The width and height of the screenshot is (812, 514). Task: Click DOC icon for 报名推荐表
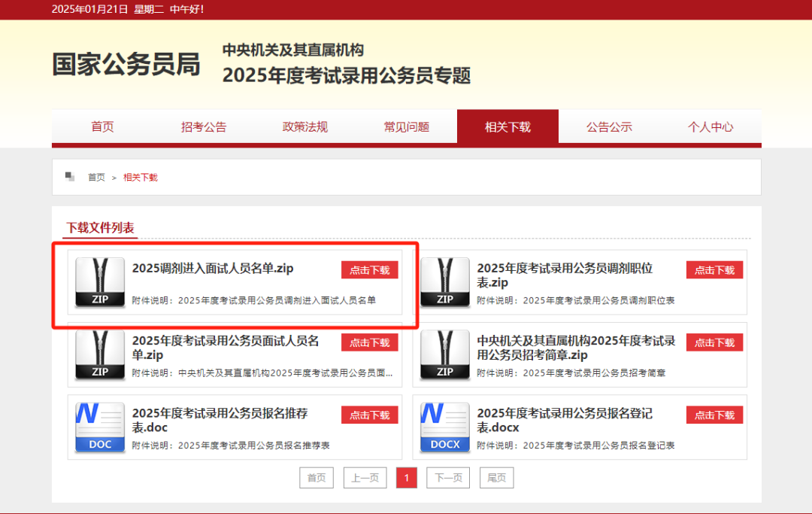pyautogui.click(x=100, y=427)
